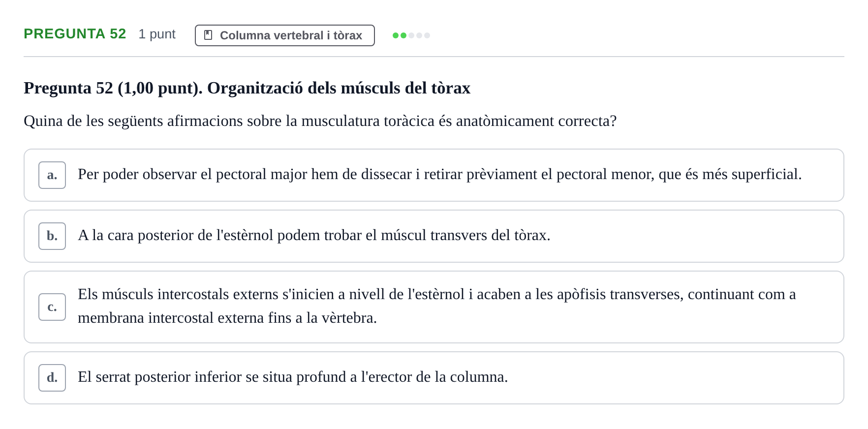Click the difficulty dots indicator

[411, 35]
